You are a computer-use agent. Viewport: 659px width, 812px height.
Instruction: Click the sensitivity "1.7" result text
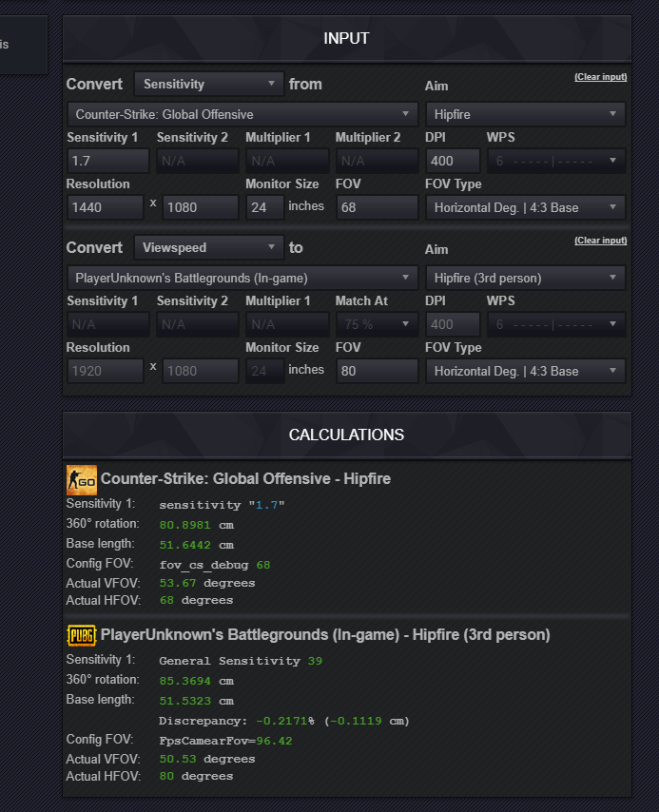tap(222, 505)
